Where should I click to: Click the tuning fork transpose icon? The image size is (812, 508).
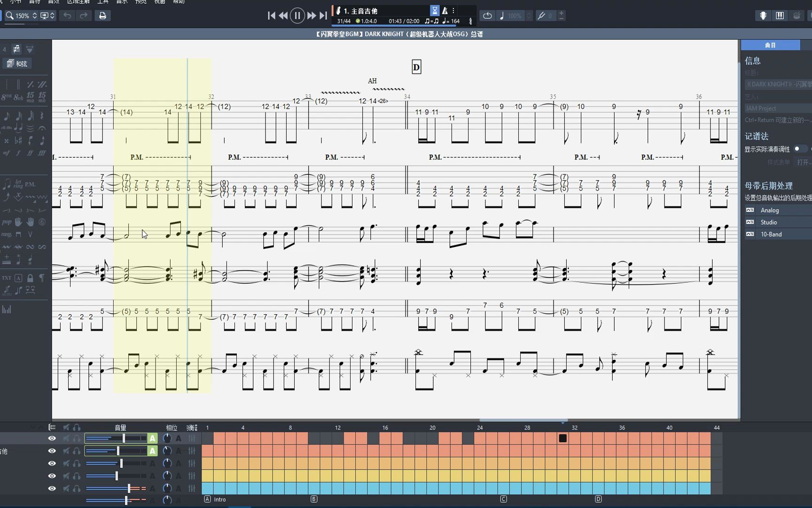click(541, 16)
